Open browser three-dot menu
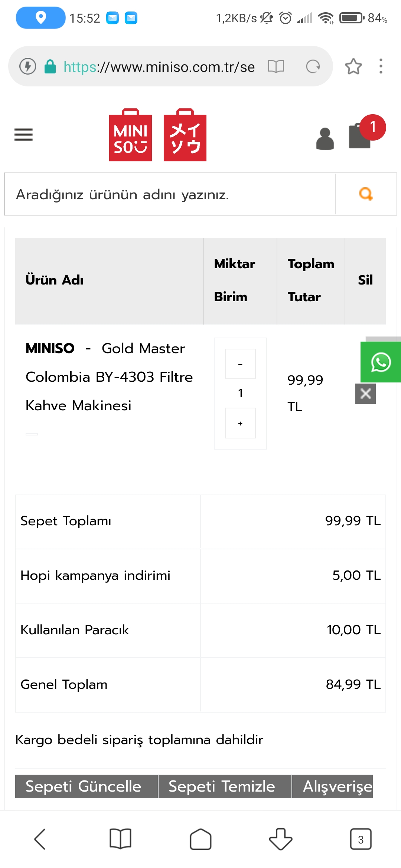401x868 pixels. [x=381, y=66]
